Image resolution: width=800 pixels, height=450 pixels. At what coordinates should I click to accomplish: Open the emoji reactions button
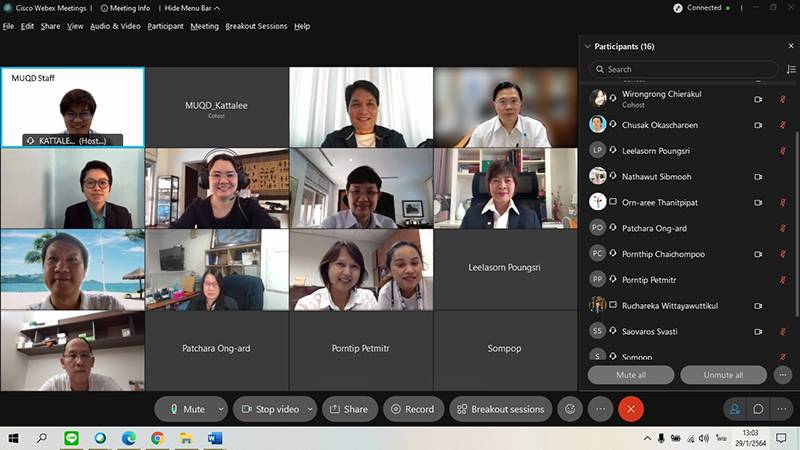tap(570, 409)
